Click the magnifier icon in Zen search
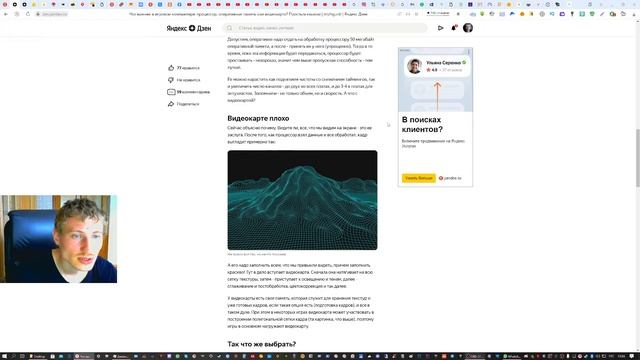This screenshot has width=640, height=360. pyautogui.click(x=229, y=28)
